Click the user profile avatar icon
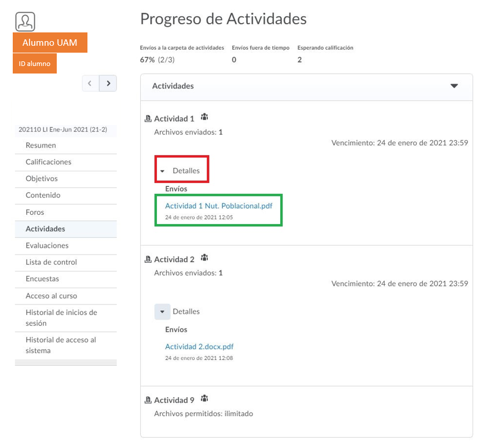Viewport: 483px width, 448px height. 25,21
